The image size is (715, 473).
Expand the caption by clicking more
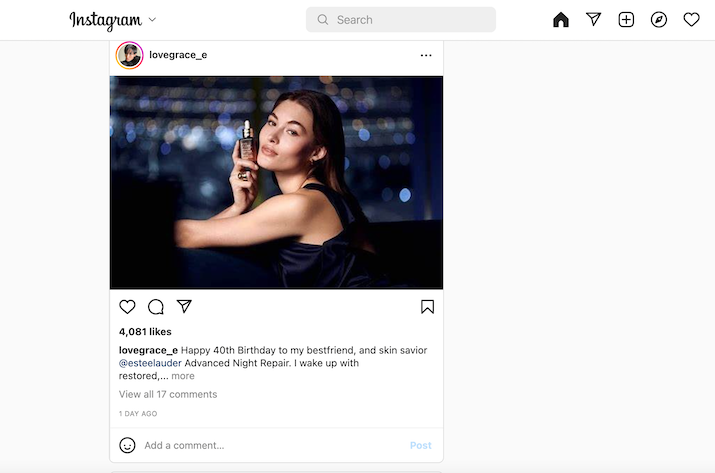tap(183, 376)
